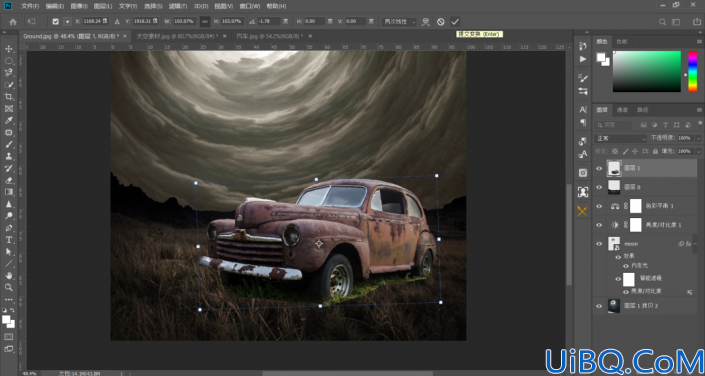Close the Ground.jpg document tab
This screenshot has width=705, height=376.
tap(125, 36)
